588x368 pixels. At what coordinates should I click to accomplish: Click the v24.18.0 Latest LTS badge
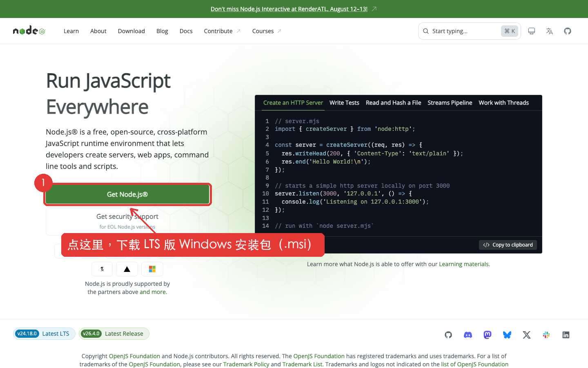pos(44,334)
